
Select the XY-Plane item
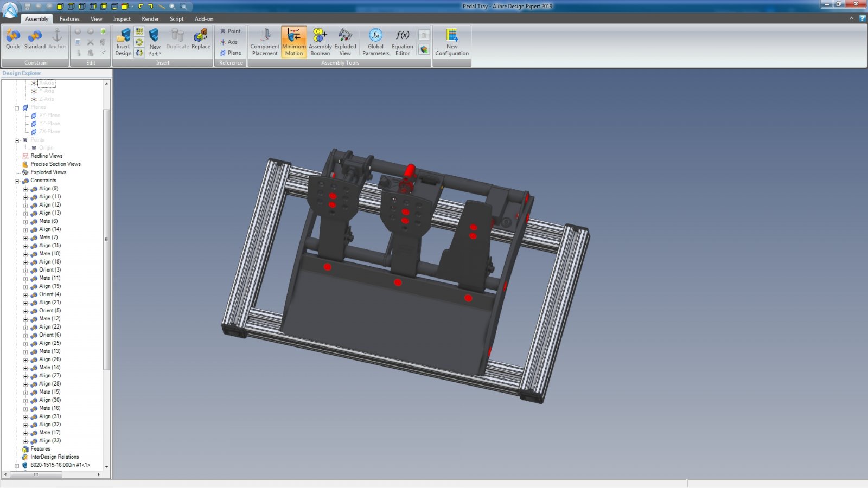coord(49,115)
